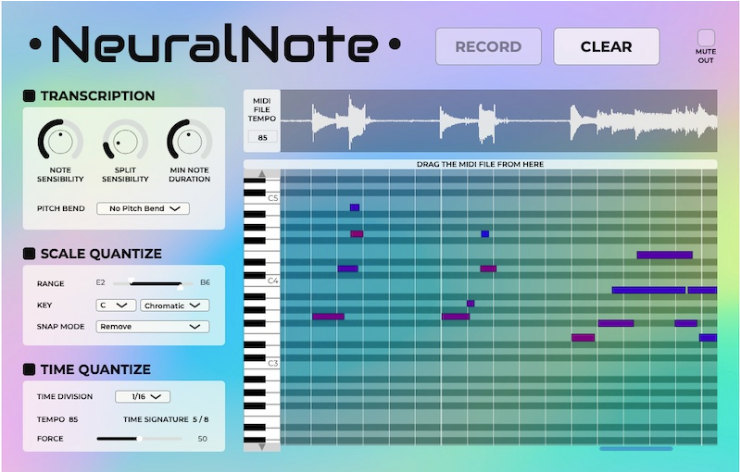Open the Time Division 1/16 dropdown
The width and height of the screenshot is (740, 472).
pos(143,397)
